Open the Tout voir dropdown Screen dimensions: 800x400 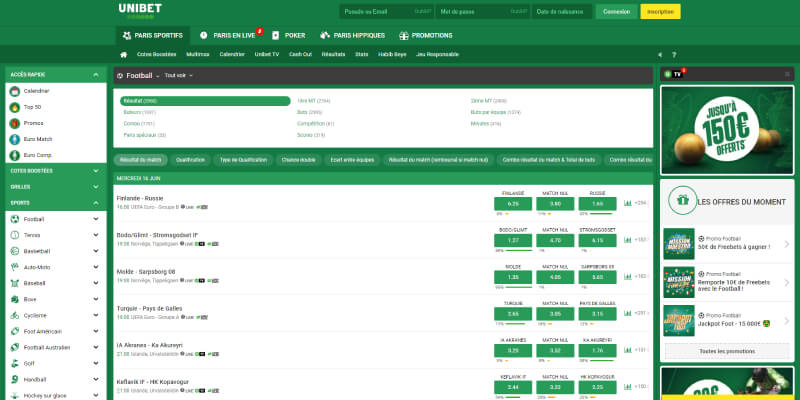point(179,76)
